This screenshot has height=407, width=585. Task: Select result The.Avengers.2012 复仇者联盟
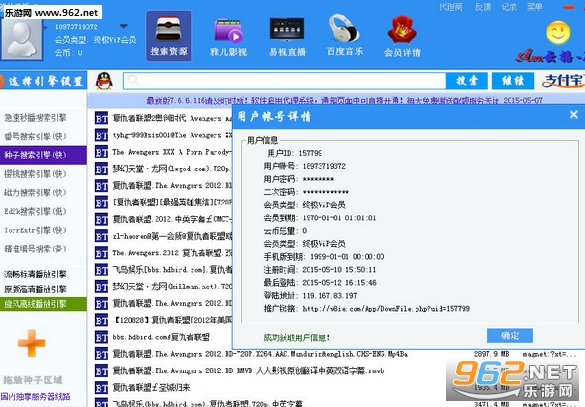172,253
